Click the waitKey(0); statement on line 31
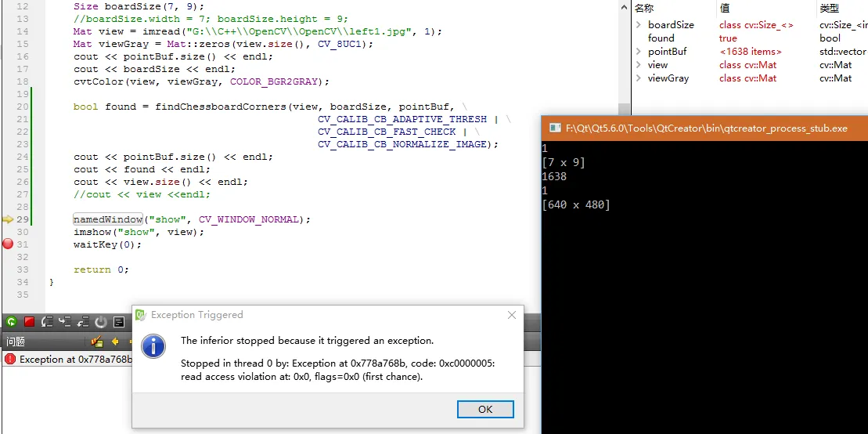 108,244
